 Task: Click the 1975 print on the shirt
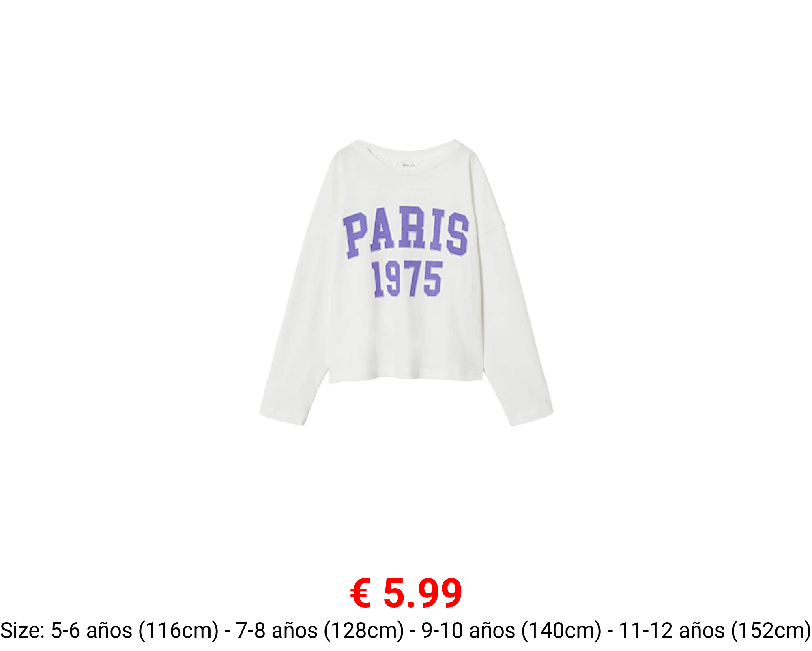point(407,279)
